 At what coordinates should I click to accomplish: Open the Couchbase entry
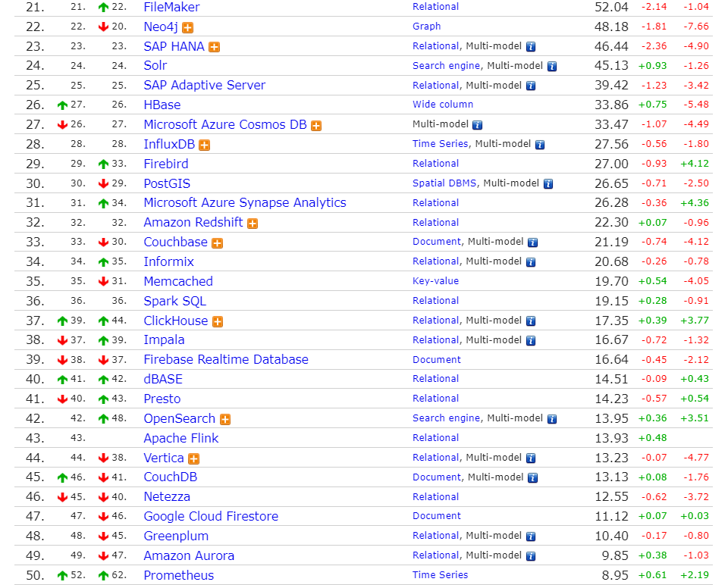(x=175, y=242)
